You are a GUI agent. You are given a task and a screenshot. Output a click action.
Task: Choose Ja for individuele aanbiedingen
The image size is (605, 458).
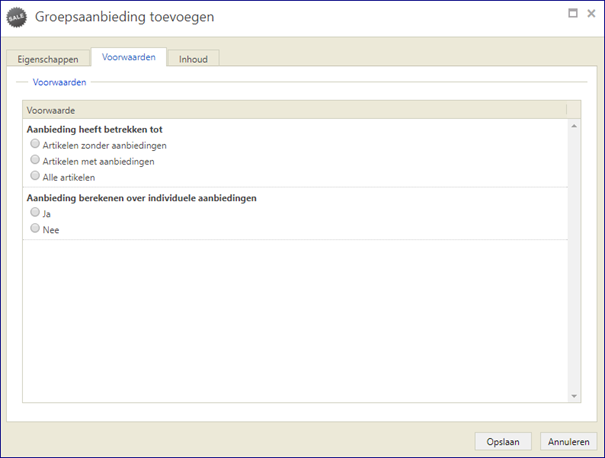pyautogui.click(x=35, y=212)
